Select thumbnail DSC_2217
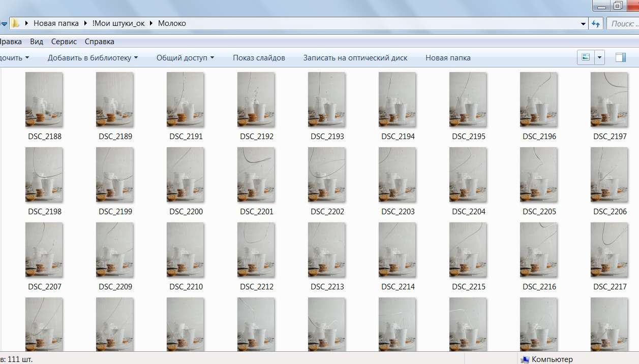The height and width of the screenshot is (364, 639). click(610, 250)
